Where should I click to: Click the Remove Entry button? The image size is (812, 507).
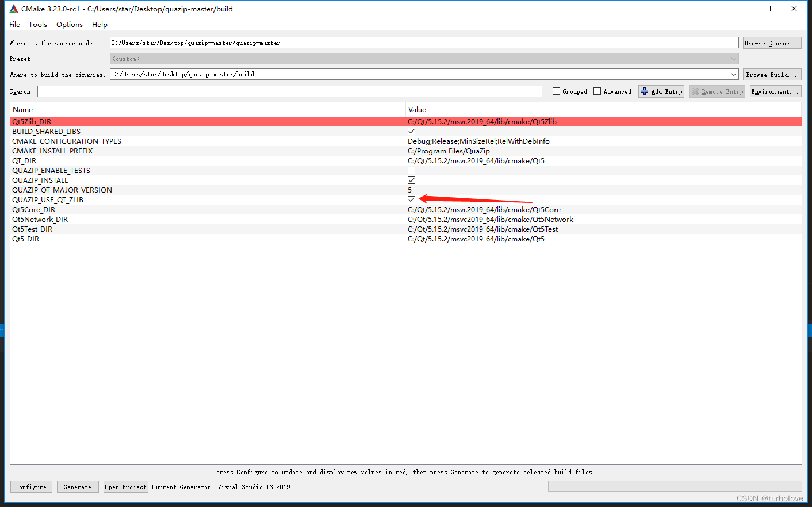(717, 91)
